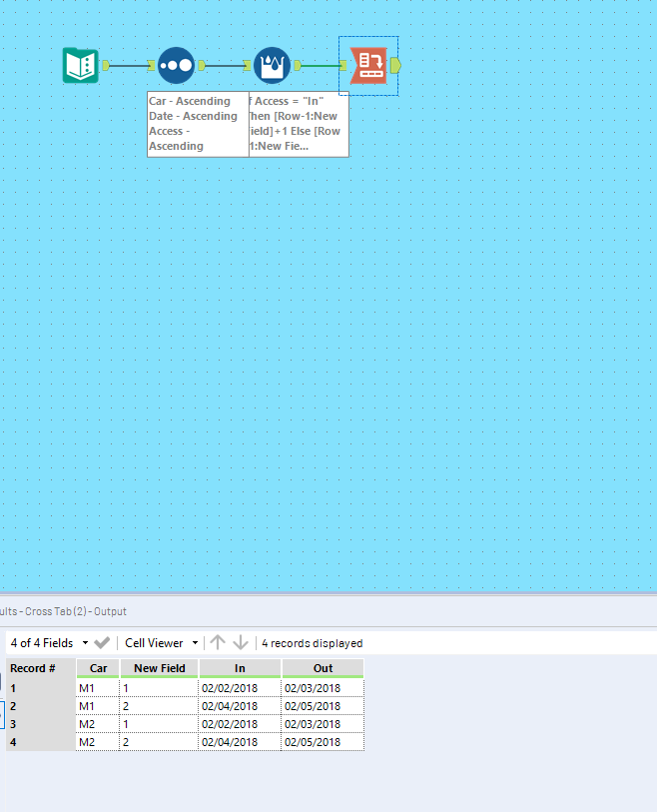Click the Results Cross Tab Output title
Viewport: 657px width, 812px height.
63,611
